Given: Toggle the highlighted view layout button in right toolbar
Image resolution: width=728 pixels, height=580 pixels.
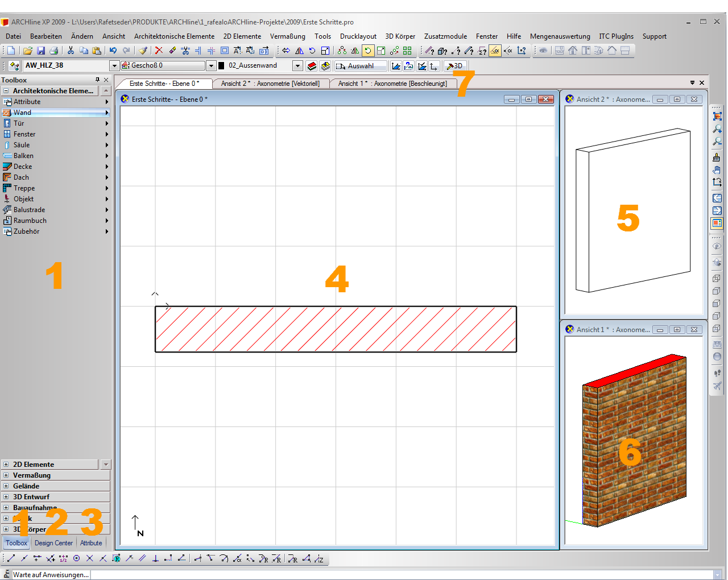Looking at the screenshot, I should (717, 223).
